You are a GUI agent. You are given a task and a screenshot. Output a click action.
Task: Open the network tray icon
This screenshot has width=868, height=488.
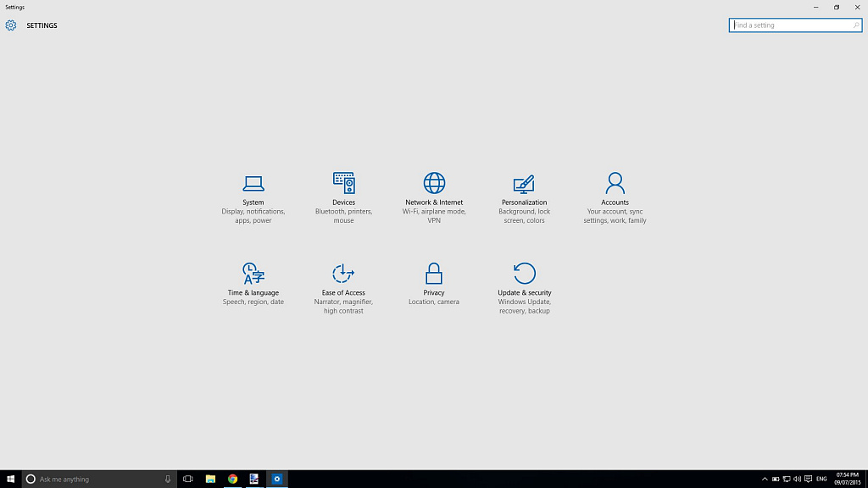[786, 480]
